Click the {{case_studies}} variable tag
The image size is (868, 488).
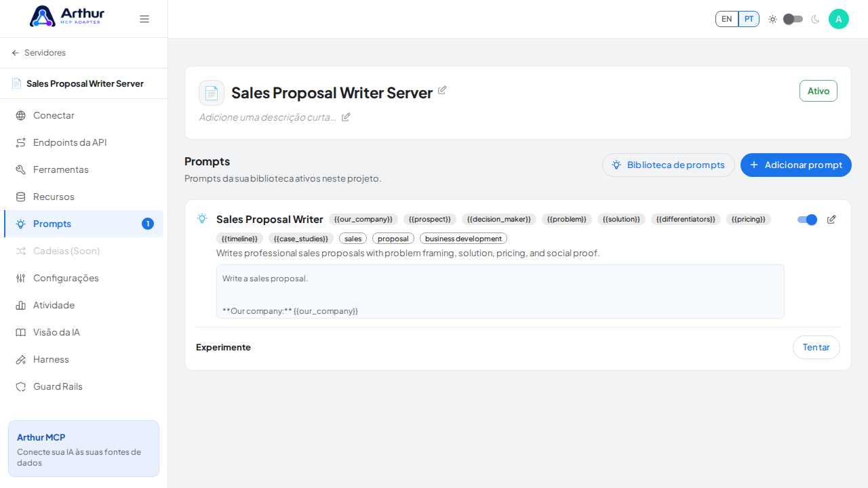(301, 239)
